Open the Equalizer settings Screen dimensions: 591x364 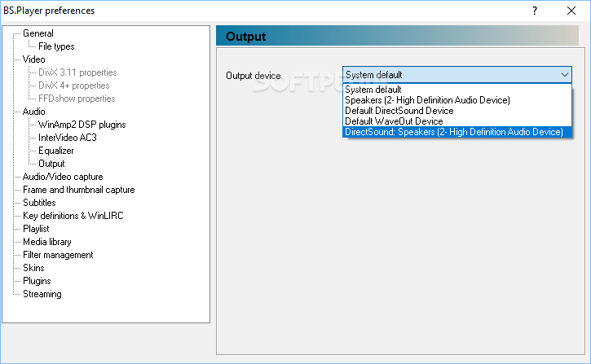(55, 151)
